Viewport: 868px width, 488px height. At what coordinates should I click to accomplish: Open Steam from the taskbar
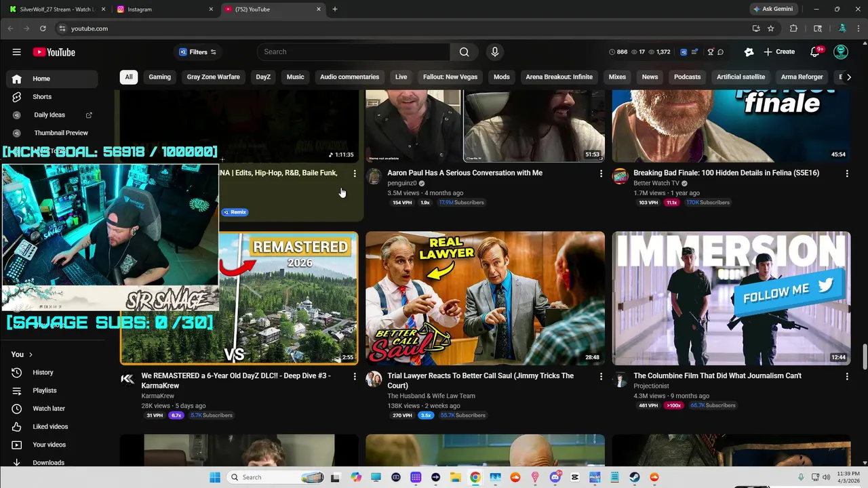[634, 477]
